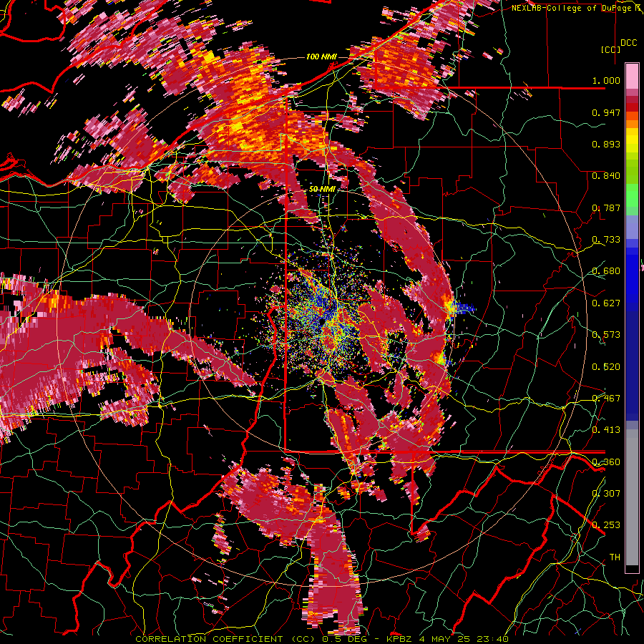Select the 0.573 scale value
Viewport: 644px width, 644px height.
(x=606, y=335)
